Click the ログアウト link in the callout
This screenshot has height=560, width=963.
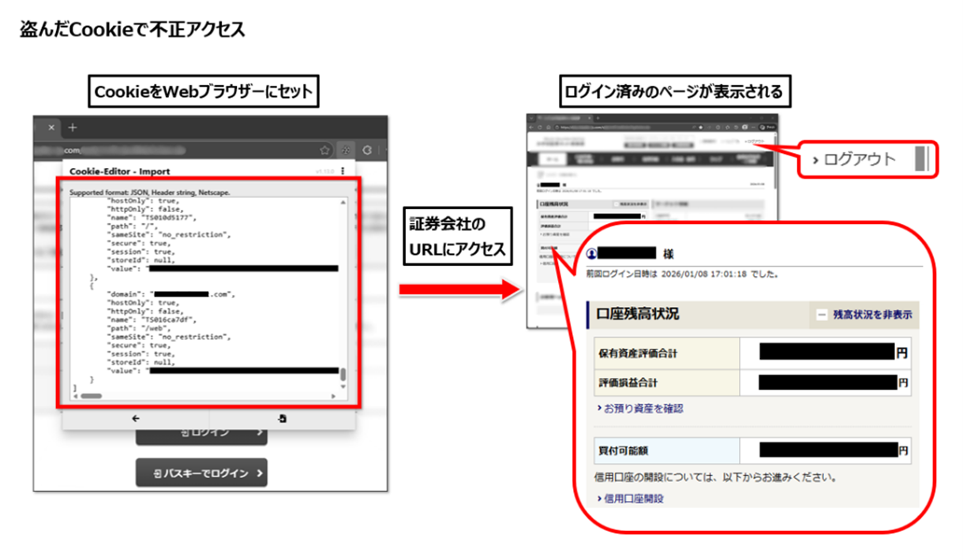click(x=860, y=159)
